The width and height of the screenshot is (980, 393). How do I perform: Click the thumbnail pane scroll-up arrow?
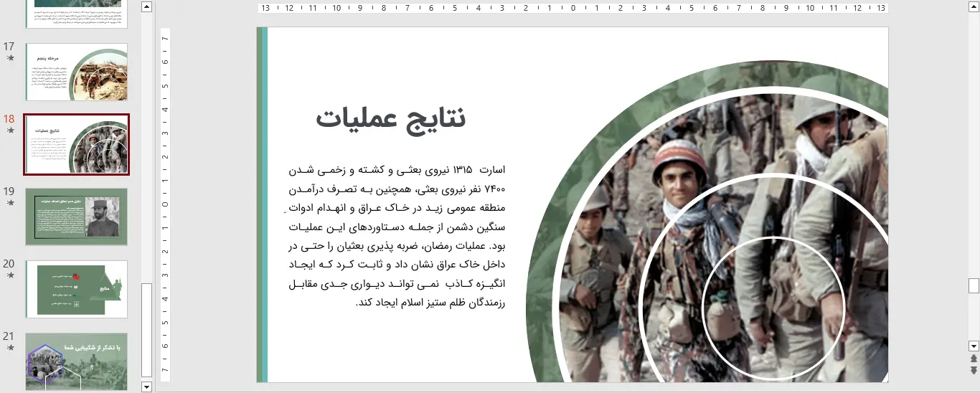tap(147, 7)
